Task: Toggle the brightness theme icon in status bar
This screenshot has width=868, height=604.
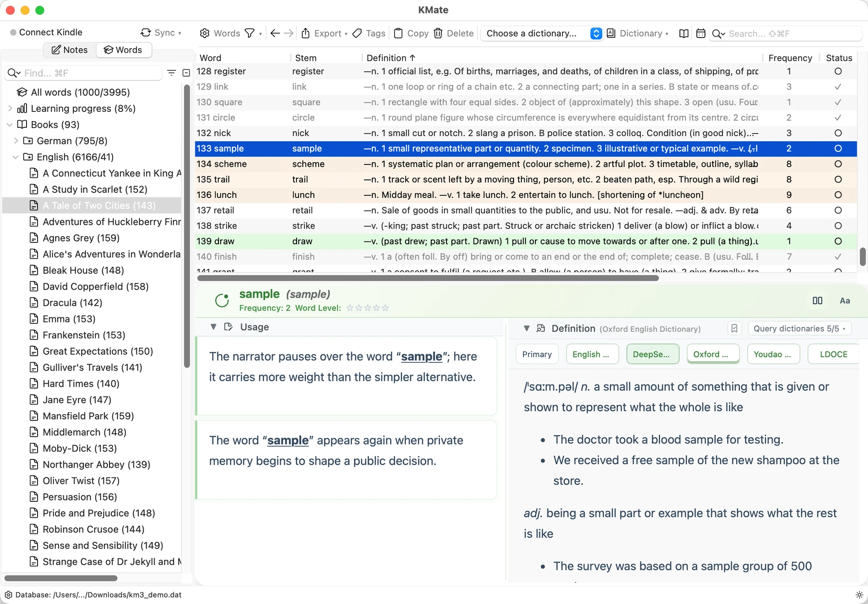Action: [x=859, y=595]
